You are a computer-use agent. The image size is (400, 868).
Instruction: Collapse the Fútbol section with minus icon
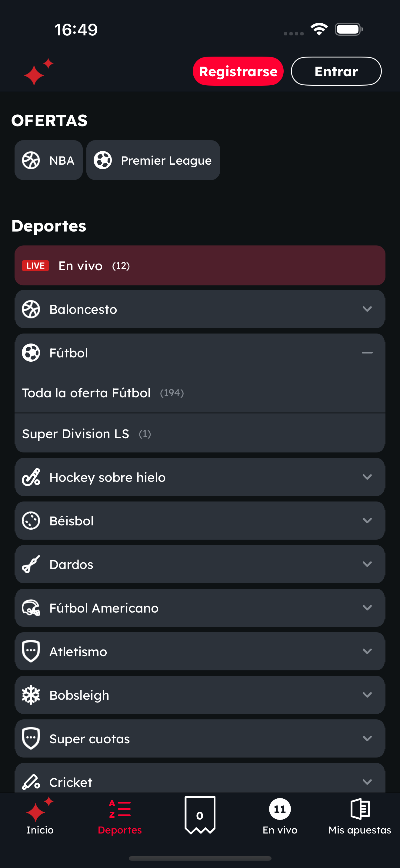(367, 353)
